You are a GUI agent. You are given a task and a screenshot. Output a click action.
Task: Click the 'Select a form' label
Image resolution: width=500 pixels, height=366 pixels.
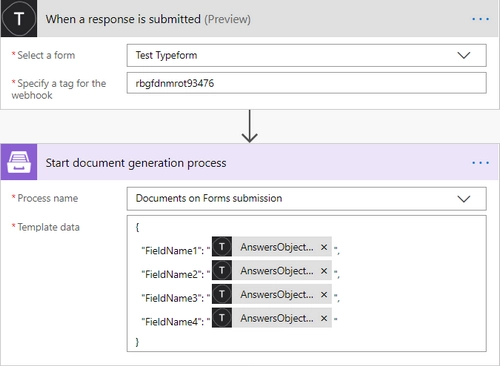pyautogui.click(x=46, y=55)
